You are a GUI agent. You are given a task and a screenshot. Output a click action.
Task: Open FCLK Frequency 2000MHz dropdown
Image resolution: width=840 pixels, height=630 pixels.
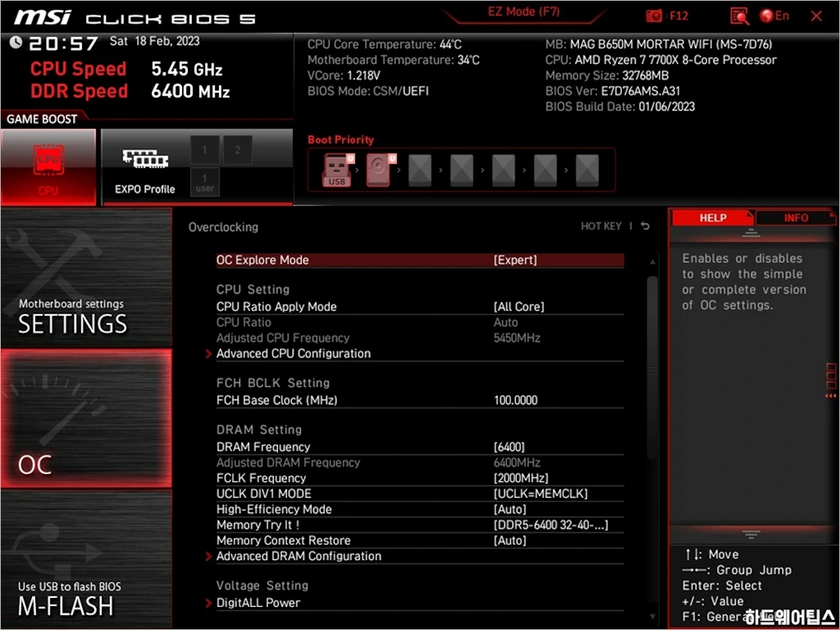click(521, 478)
